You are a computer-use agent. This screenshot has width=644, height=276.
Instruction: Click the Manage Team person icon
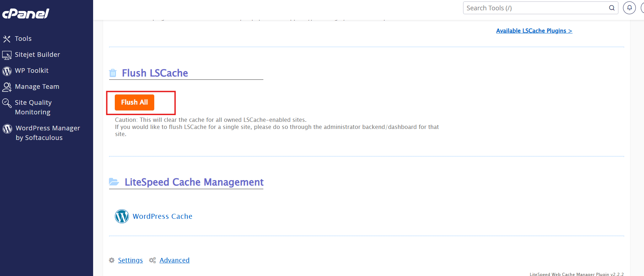(x=7, y=87)
